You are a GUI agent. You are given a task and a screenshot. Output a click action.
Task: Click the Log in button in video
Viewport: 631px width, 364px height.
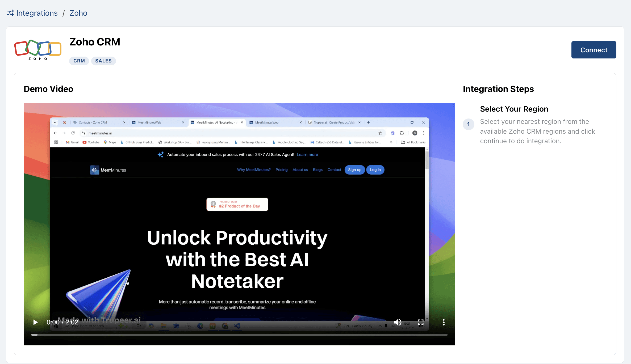[375, 170]
